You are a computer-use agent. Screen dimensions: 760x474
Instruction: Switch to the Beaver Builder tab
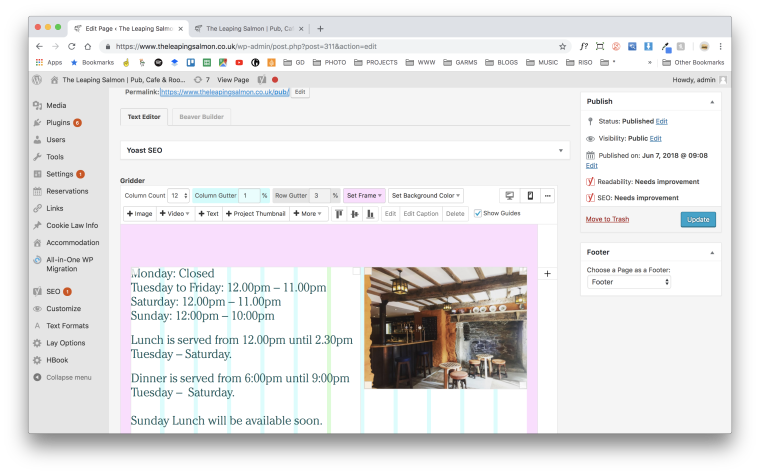coord(203,117)
